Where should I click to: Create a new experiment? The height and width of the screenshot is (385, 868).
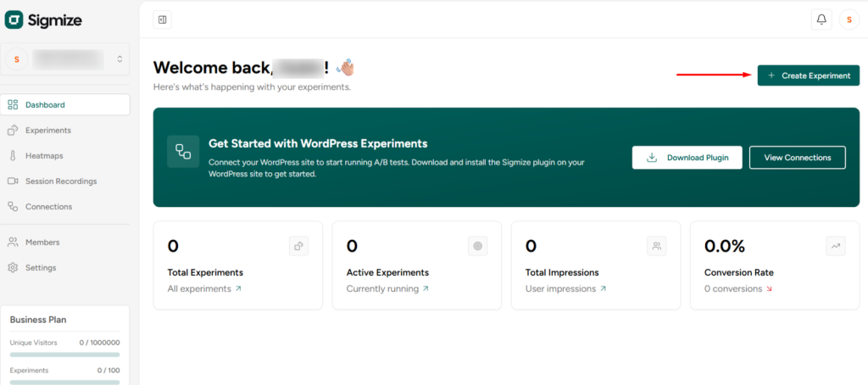click(x=808, y=75)
